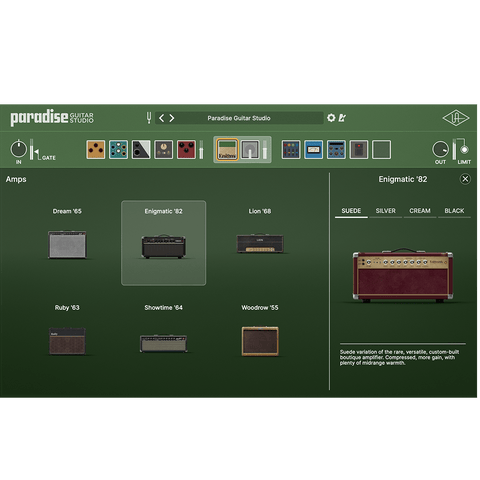Switch to the CREAM variation tab
Viewport: 480px width, 480px height.
click(420, 211)
